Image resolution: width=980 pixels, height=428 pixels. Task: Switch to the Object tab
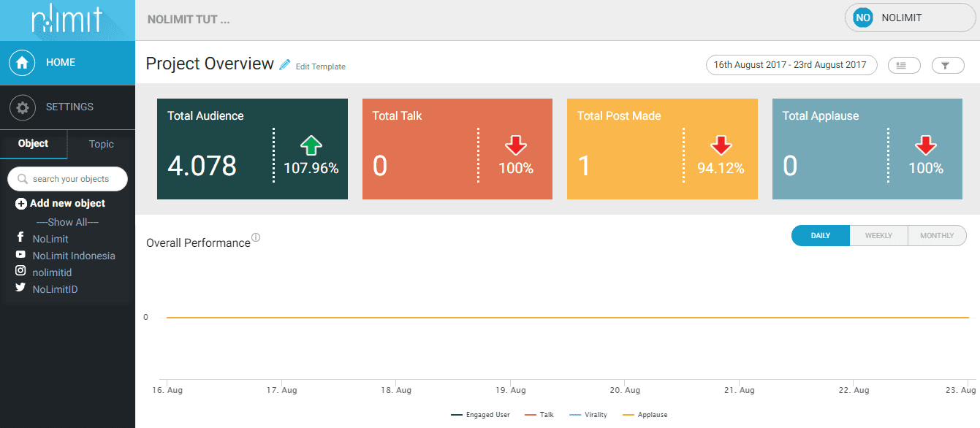pos(34,144)
